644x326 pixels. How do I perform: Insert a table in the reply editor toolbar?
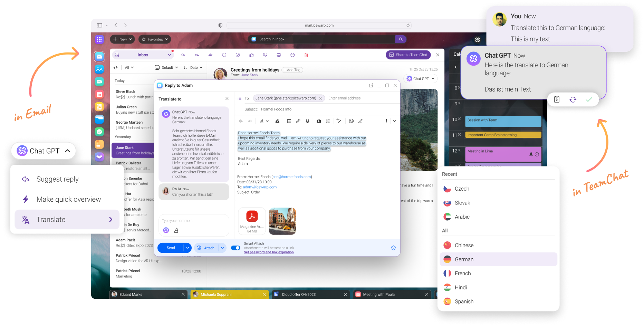click(289, 121)
